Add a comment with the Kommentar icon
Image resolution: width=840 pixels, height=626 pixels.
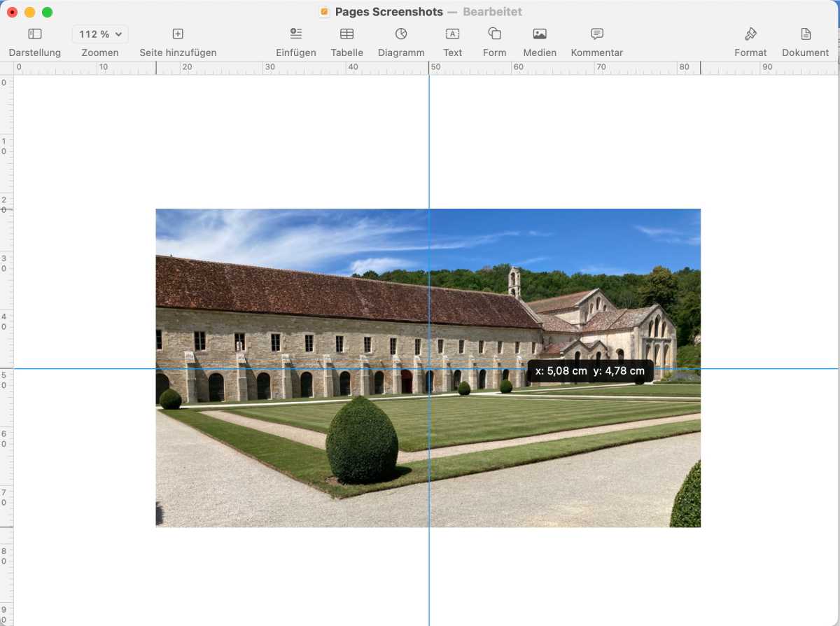point(597,34)
